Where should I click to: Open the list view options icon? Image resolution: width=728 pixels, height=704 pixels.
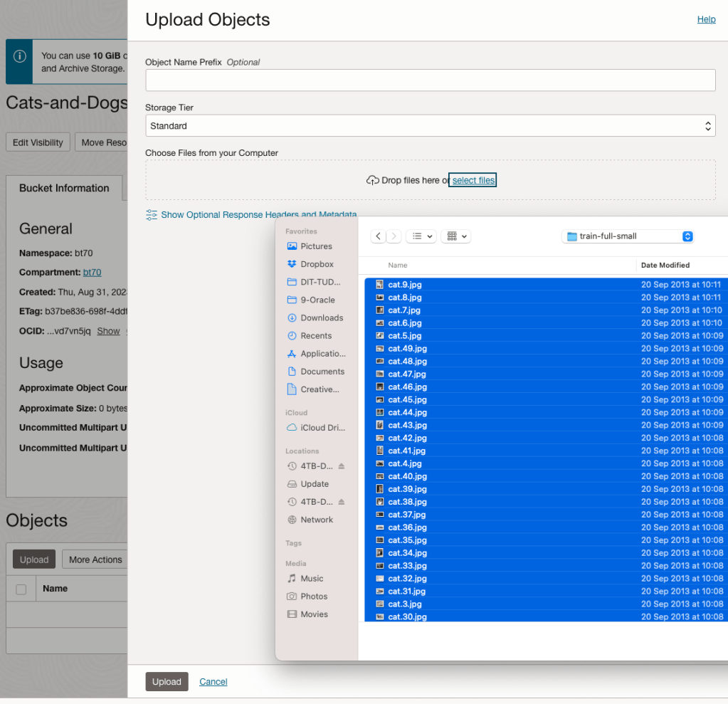[x=421, y=236]
